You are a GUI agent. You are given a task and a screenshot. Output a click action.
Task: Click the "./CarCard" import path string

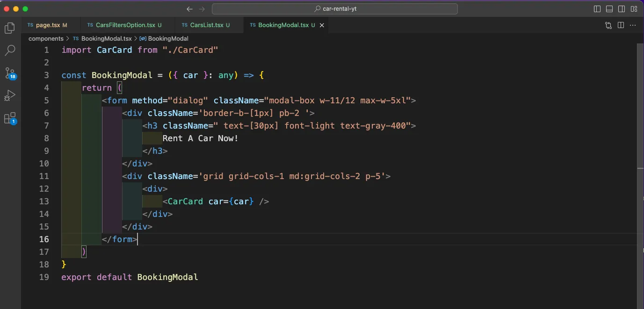coord(190,50)
